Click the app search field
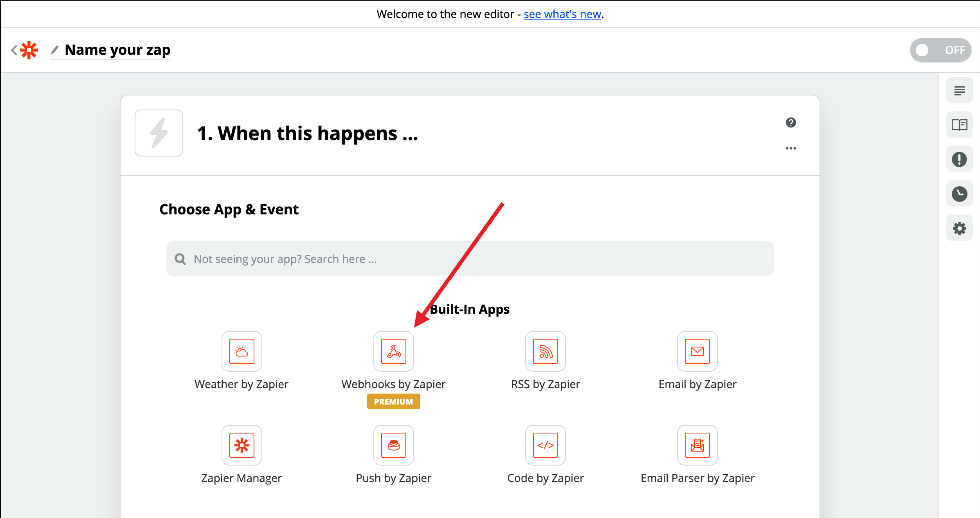980x518 pixels. (x=470, y=259)
